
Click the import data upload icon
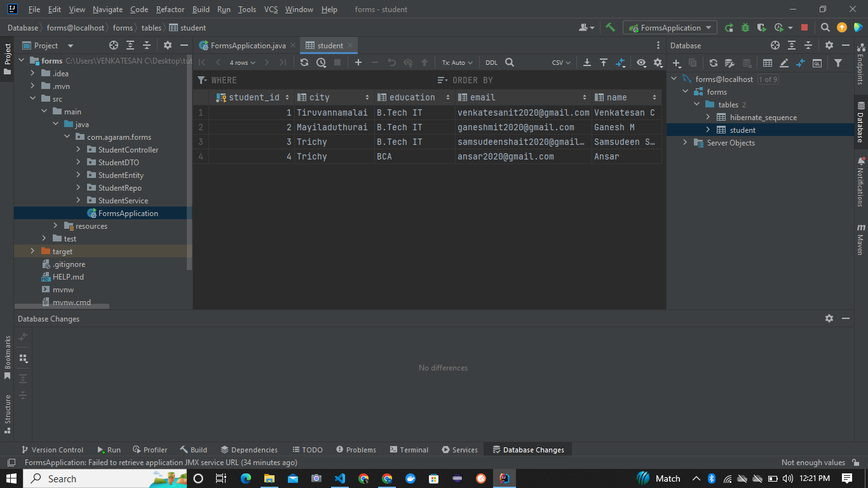(604, 62)
